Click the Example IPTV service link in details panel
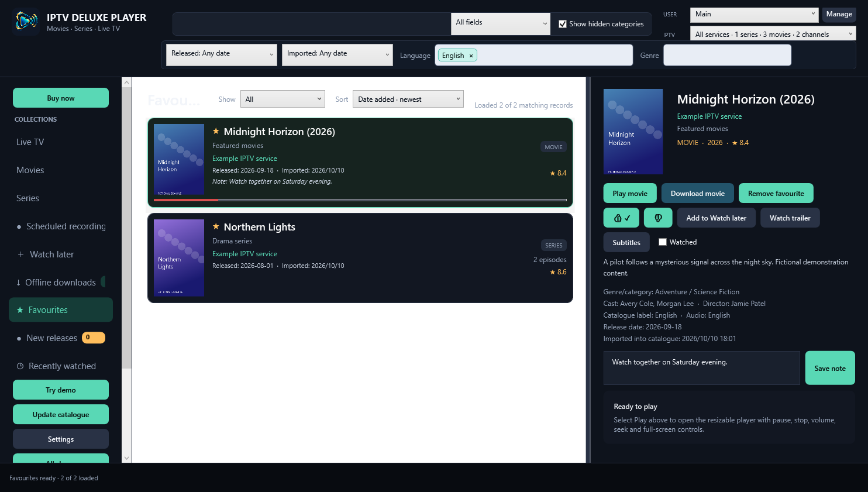The width and height of the screenshot is (868, 492). point(709,116)
